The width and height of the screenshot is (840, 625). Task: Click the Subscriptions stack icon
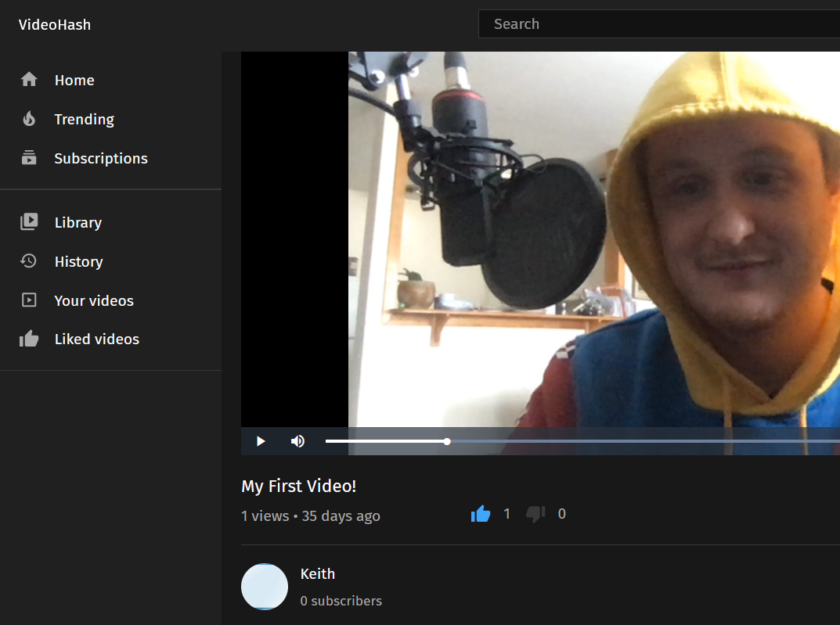[x=29, y=158]
